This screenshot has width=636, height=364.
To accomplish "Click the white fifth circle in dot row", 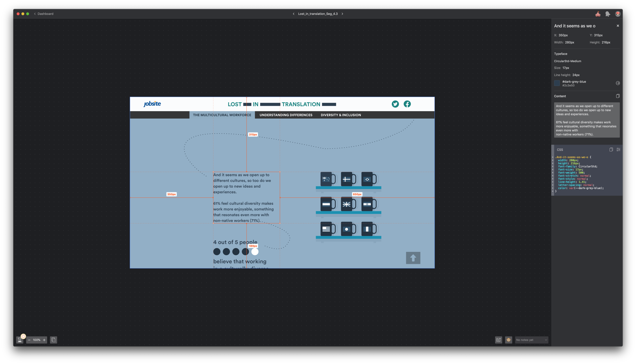I will point(255,252).
